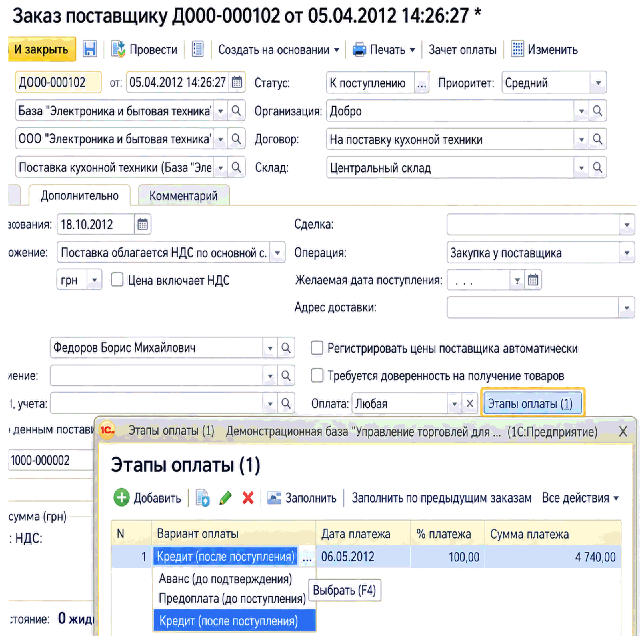Toggle Требуется доверенность на получение товаров
The image size is (644, 644).
[317, 375]
